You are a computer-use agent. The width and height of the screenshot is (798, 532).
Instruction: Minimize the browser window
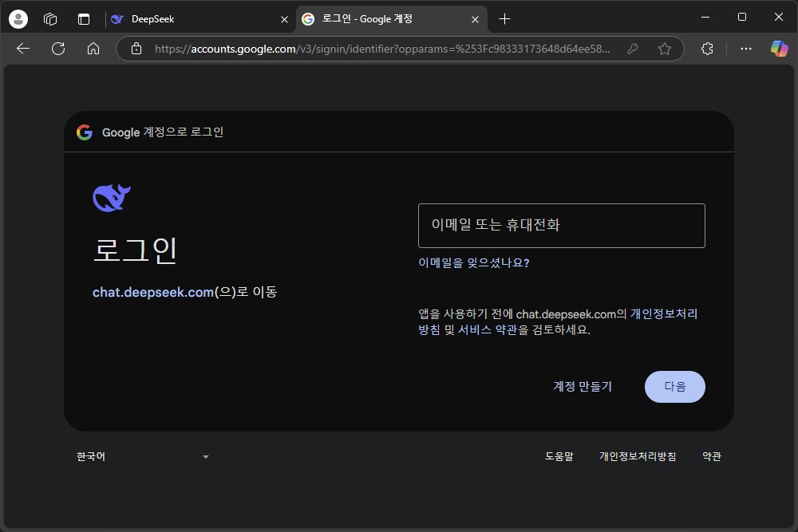coord(705,18)
